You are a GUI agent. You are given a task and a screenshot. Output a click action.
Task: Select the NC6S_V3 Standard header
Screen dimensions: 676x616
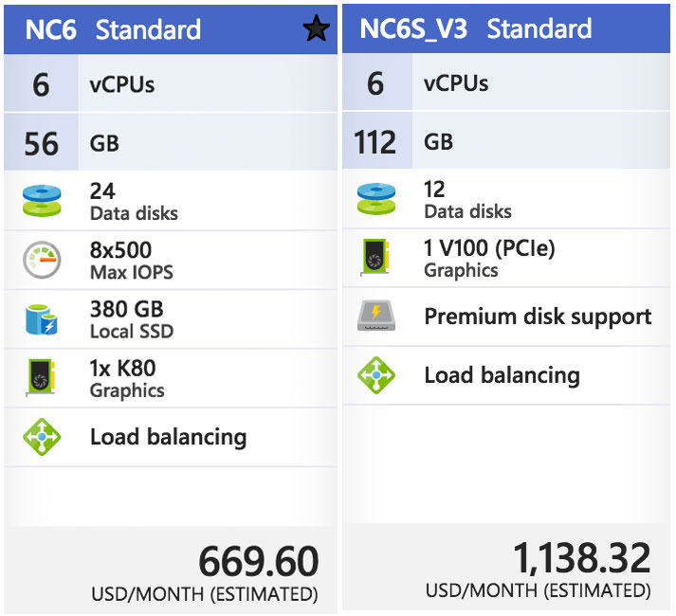[x=476, y=28]
